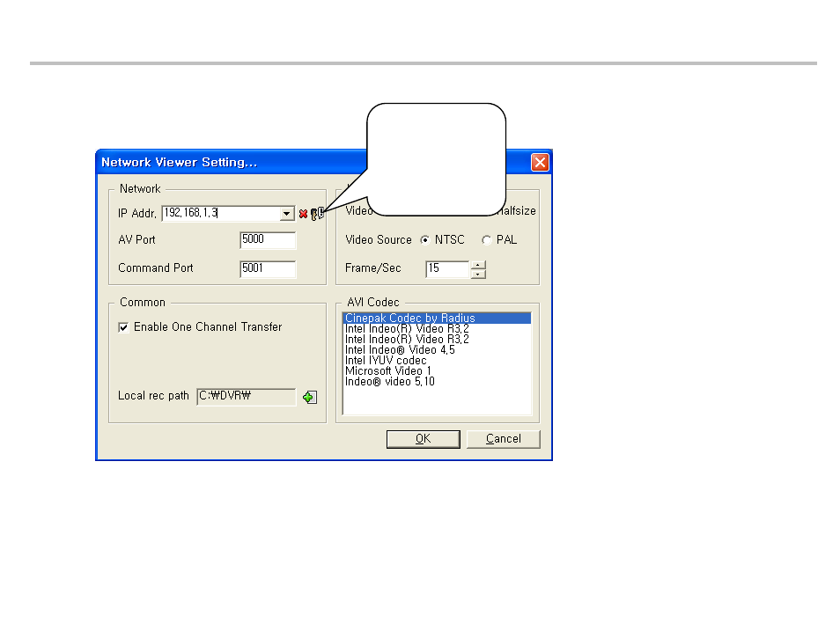Click the red X delete IP address icon
The image size is (840, 630).
(x=303, y=214)
